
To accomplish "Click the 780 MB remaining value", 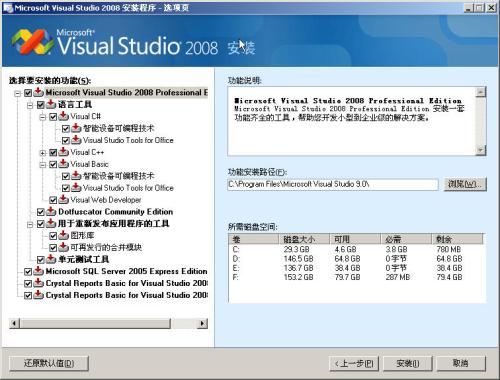I will [449, 249].
